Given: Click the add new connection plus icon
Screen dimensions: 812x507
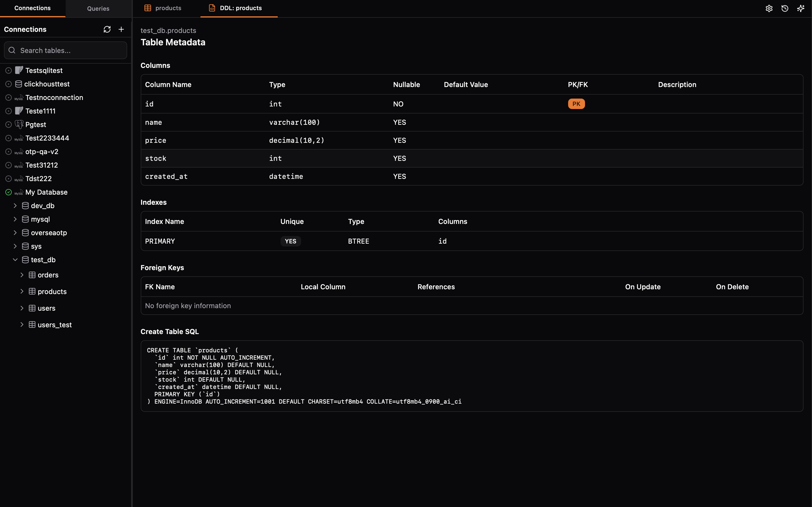Looking at the screenshot, I should click(121, 30).
